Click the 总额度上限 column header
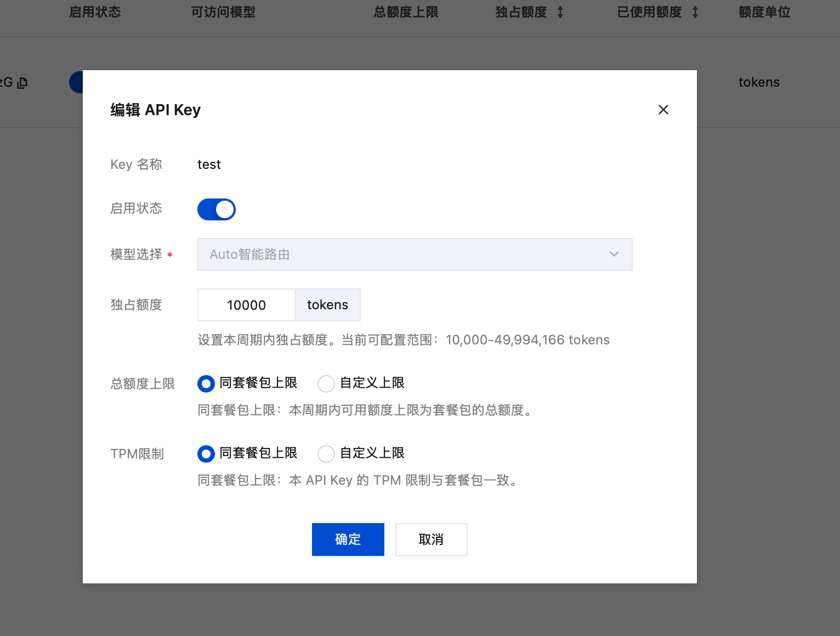Viewport: 840px width, 636px height. 406,12
